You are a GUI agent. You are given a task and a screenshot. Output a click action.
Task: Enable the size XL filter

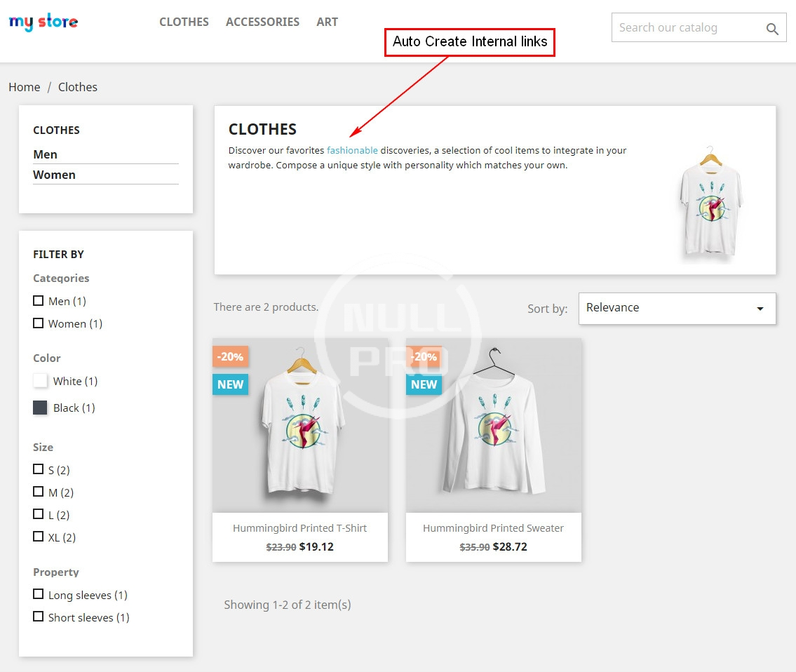39,537
